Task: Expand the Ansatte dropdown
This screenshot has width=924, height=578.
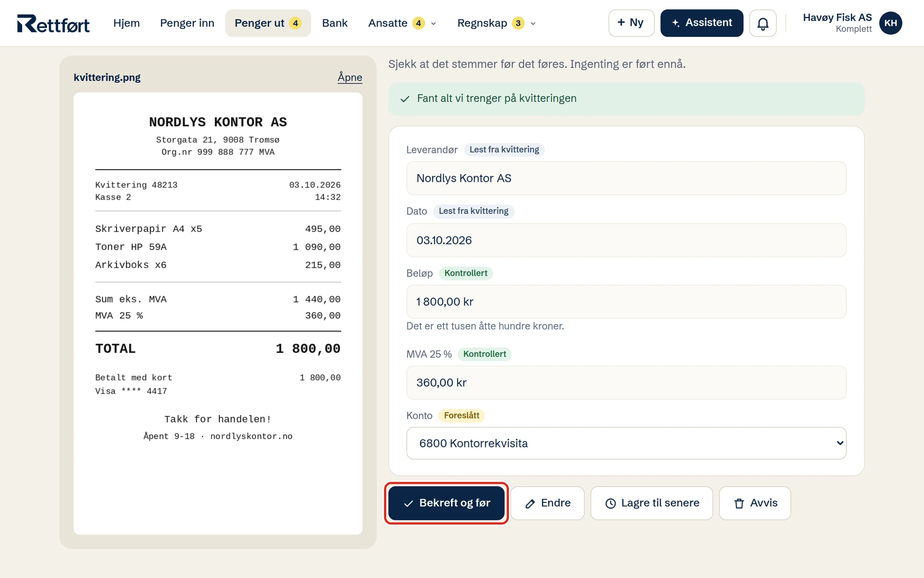Action: [402, 23]
